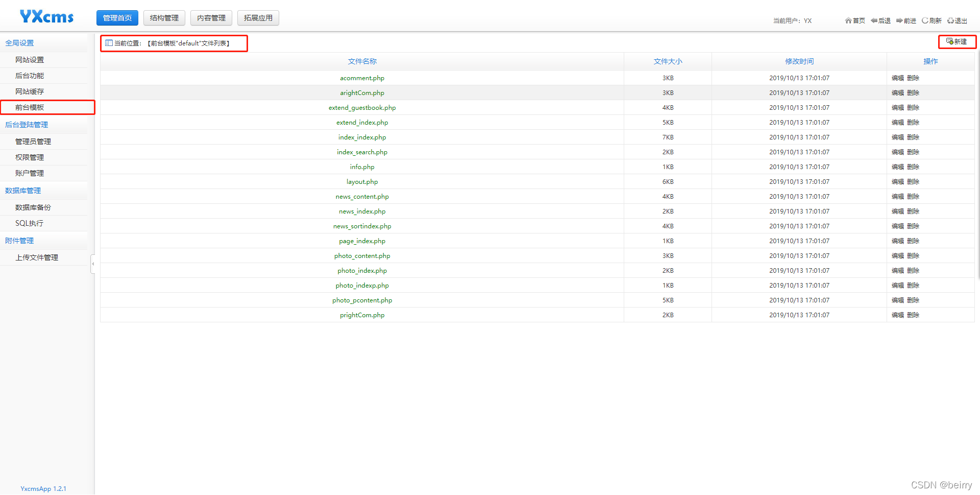Image resolution: width=980 pixels, height=495 pixels.
Task: Click the file name news_sortindex.php
Action: (362, 226)
